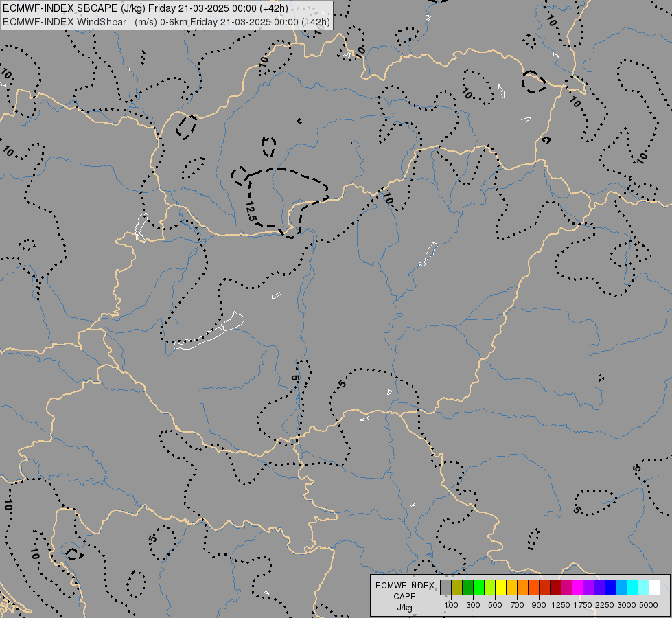
Task: Click the legend value 3000
Action: (x=627, y=605)
